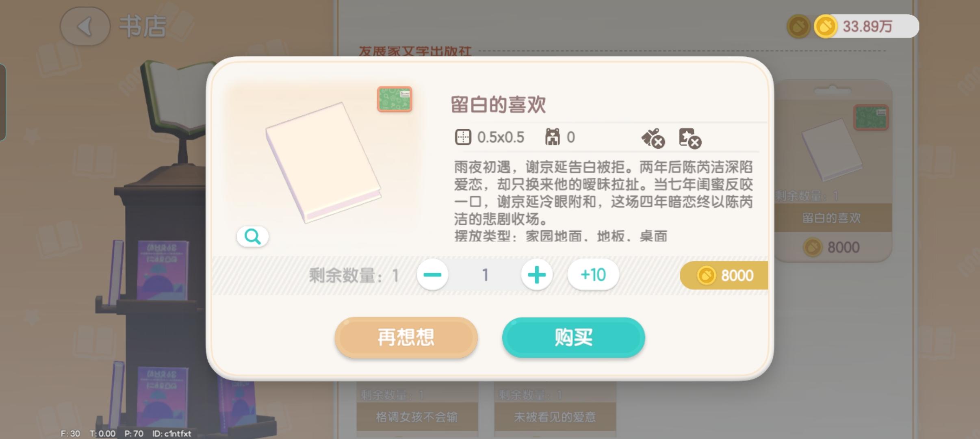Click the green pattern badge on the book image
This screenshot has width=980, height=439.
395,99
